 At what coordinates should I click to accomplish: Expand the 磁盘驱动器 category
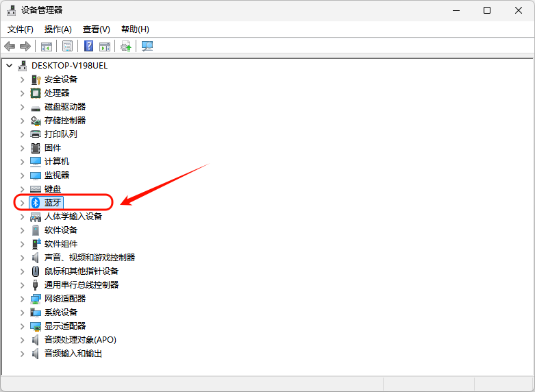point(22,107)
